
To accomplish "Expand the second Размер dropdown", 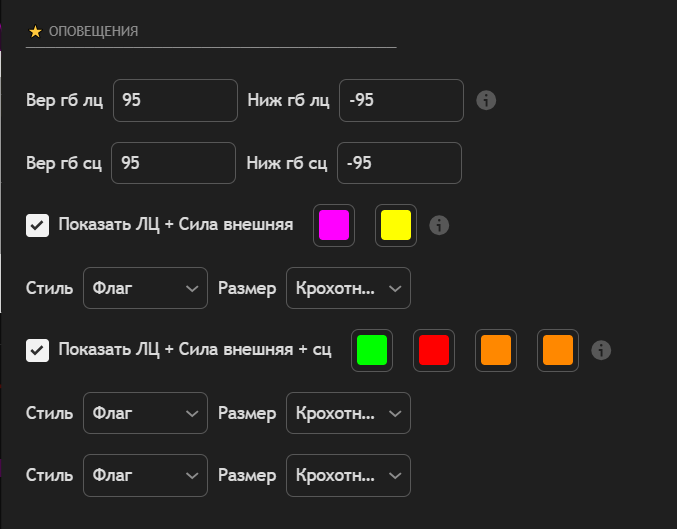I will pyautogui.click(x=348, y=412).
